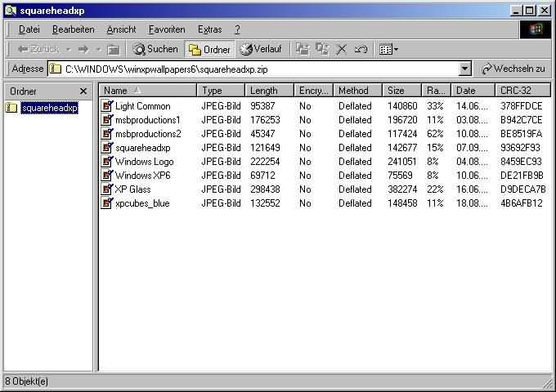
Task: Click the xpcubes_blue file icon
Action: pos(107,203)
